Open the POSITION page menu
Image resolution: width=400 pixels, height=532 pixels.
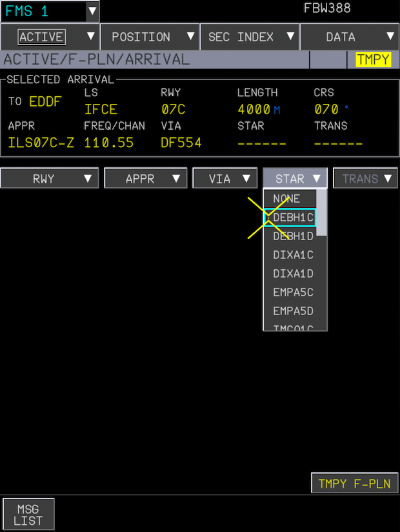(x=150, y=37)
